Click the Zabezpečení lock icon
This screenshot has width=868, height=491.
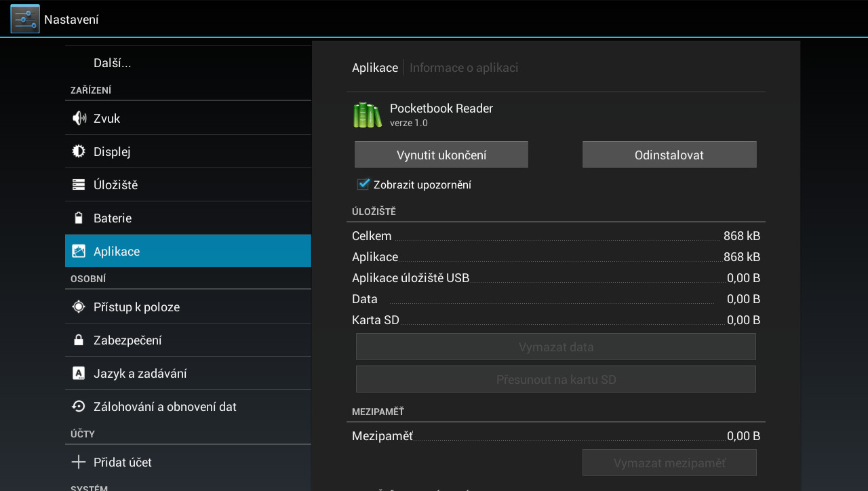tap(79, 340)
